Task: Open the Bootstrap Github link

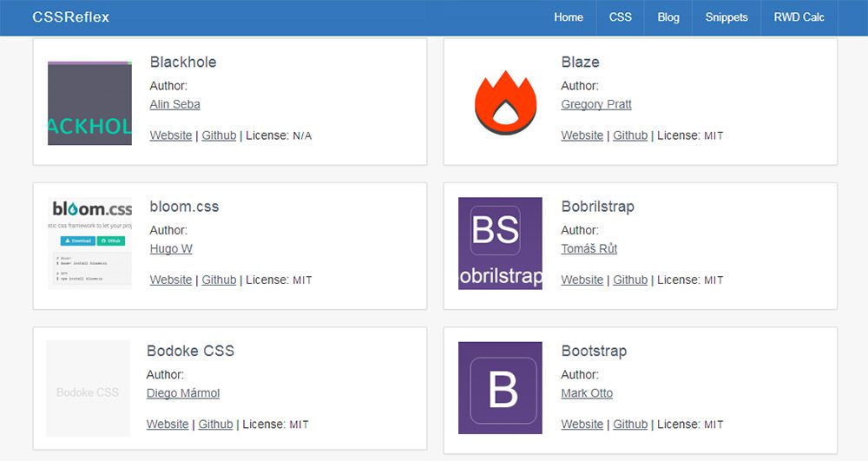Action: tap(630, 424)
